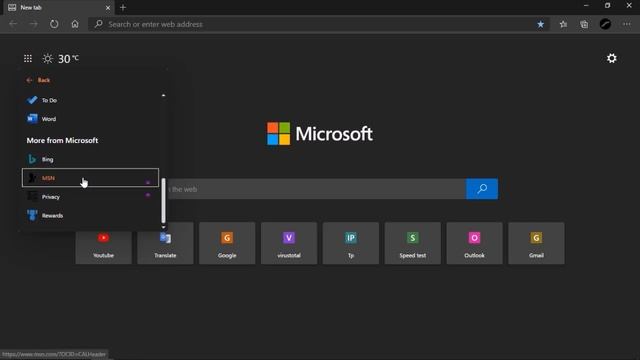
Task: Click the sunny weather icon
Action: tap(48, 59)
